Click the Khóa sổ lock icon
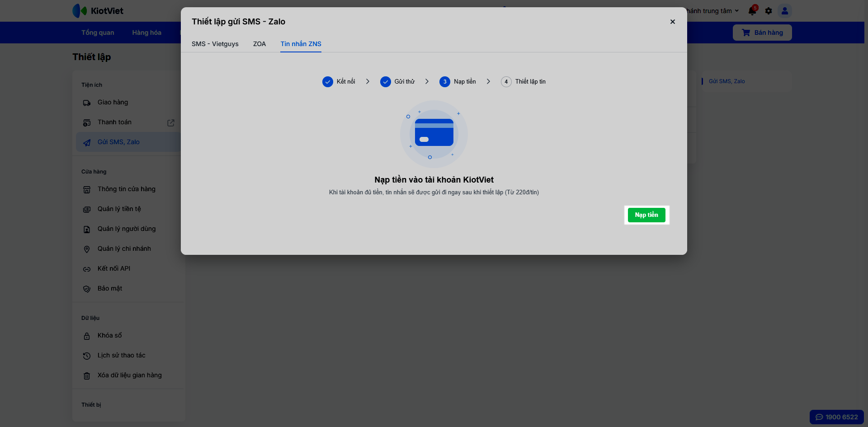Image resolution: width=868 pixels, height=427 pixels. click(87, 336)
